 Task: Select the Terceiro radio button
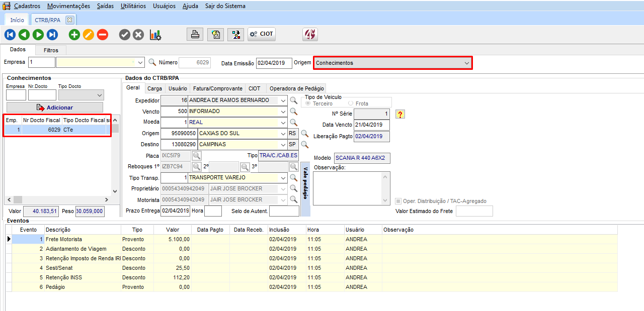click(x=308, y=103)
